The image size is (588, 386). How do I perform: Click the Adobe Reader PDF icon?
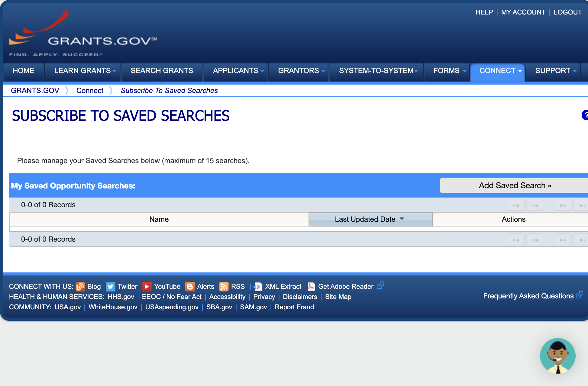coord(311,286)
